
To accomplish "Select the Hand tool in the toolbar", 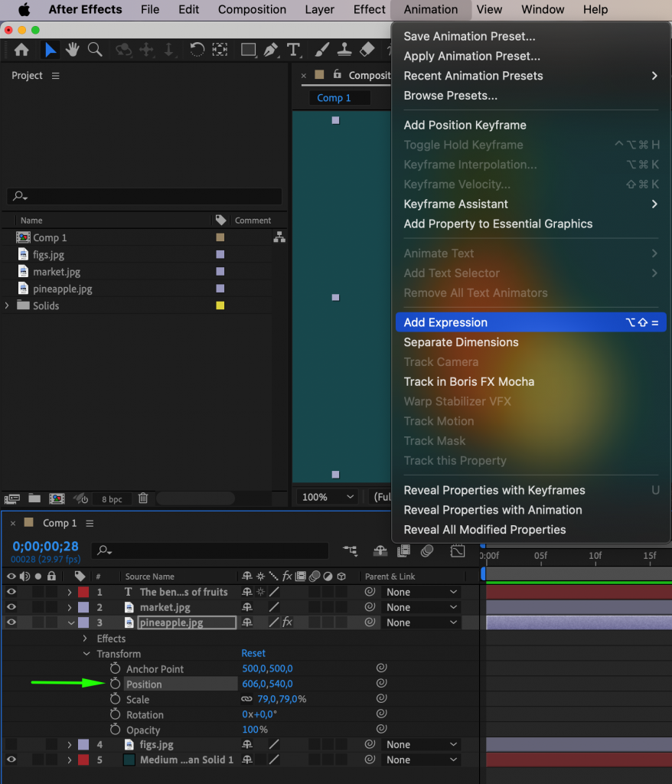I will 71,50.
